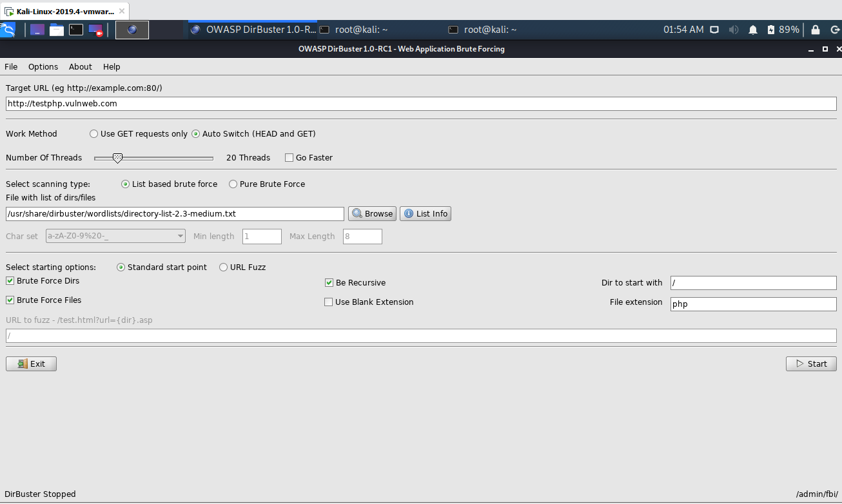This screenshot has width=842, height=504.
Task: Click the List Info button
Action: click(x=426, y=214)
